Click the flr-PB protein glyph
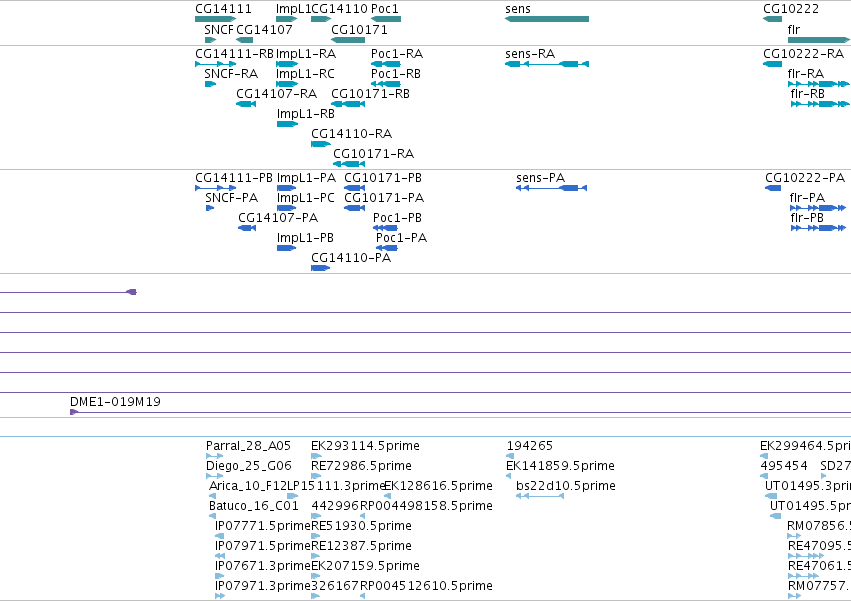This screenshot has height=601, width=851. coord(818,229)
